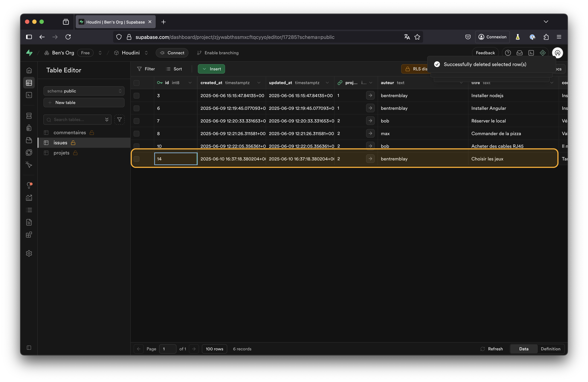The width and height of the screenshot is (588, 382).
Task: Click the Connect button
Action: pyautogui.click(x=172, y=53)
